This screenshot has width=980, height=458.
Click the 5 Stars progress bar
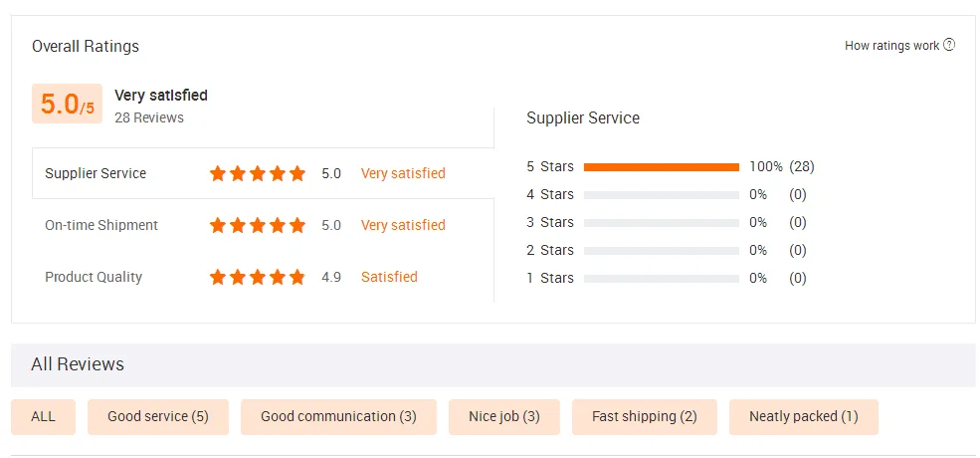pos(662,167)
